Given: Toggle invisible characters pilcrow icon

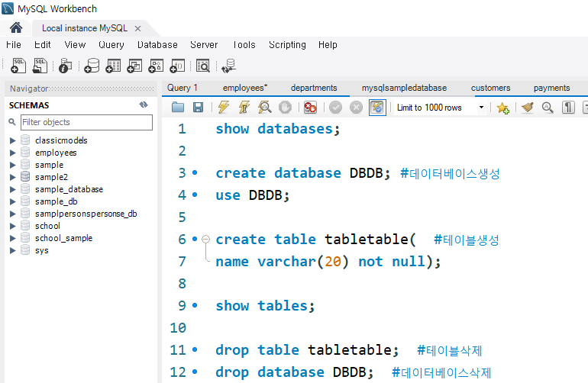Looking at the screenshot, I should click(568, 108).
